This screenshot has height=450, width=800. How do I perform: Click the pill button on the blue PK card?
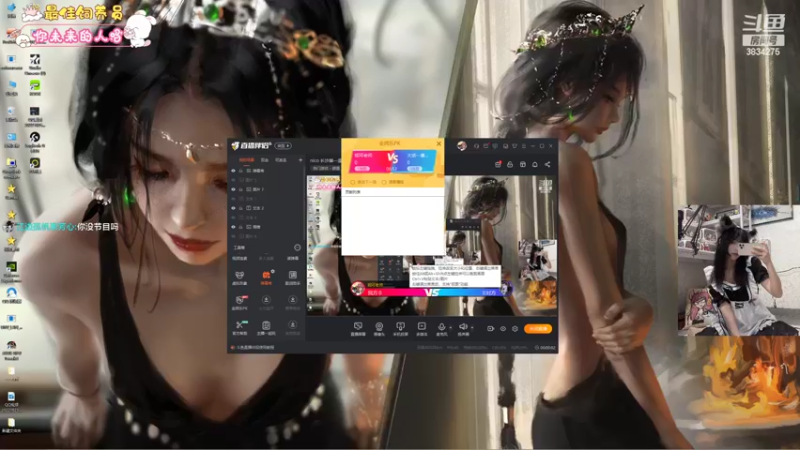tap(415, 168)
